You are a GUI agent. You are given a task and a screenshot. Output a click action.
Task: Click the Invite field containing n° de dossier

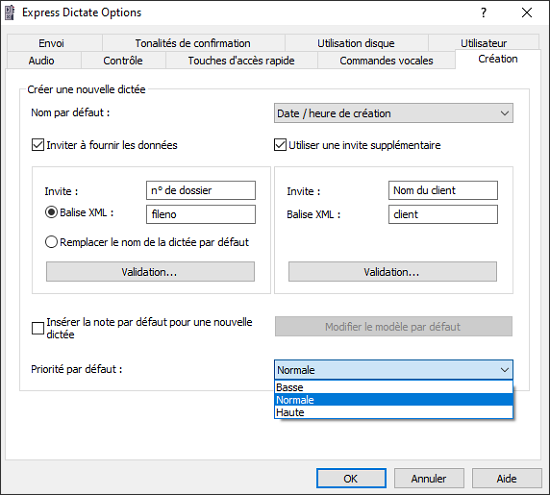pos(201,190)
